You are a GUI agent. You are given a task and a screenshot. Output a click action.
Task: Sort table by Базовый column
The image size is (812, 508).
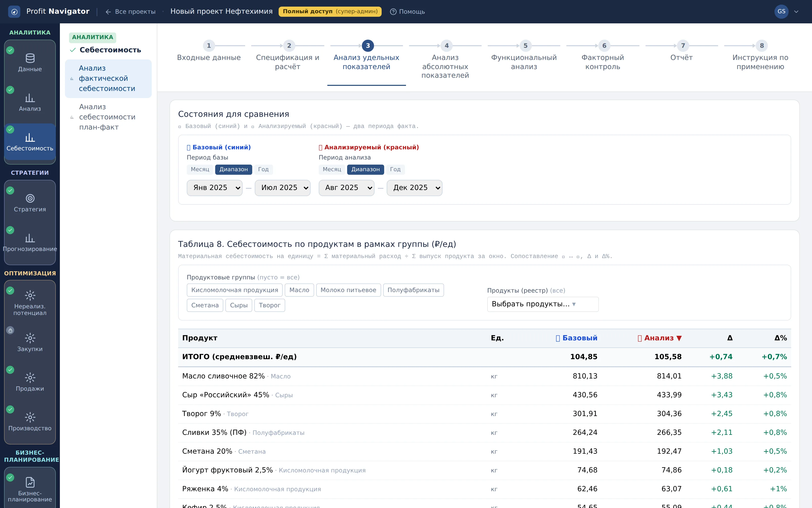tap(576, 338)
